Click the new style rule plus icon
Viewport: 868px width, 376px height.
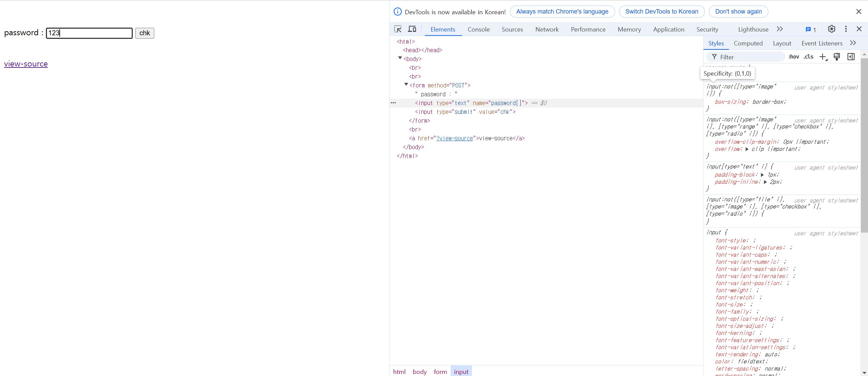(823, 57)
